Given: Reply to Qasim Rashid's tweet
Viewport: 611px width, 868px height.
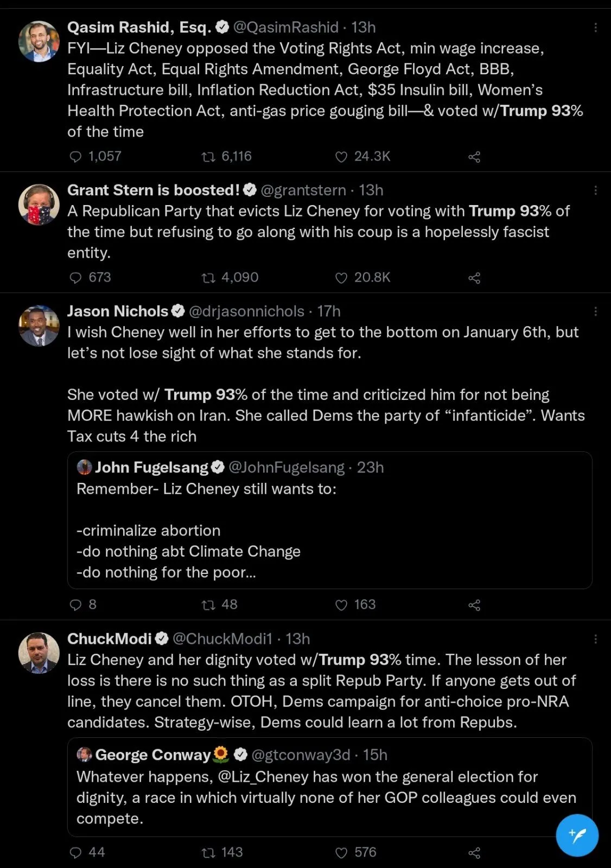Looking at the screenshot, I should 76,157.
